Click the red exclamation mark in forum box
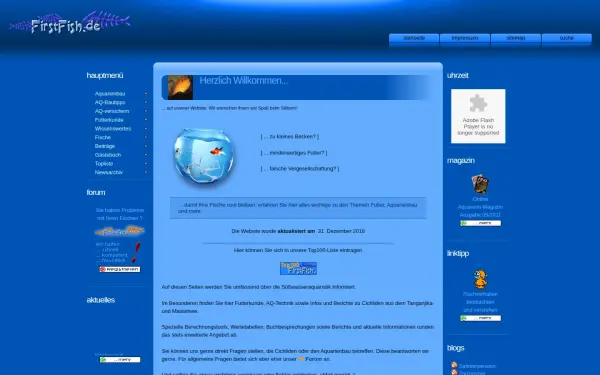Image resolution: width=600 pixels, height=375 pixels. pyautogui.click(x=136, y=253)
